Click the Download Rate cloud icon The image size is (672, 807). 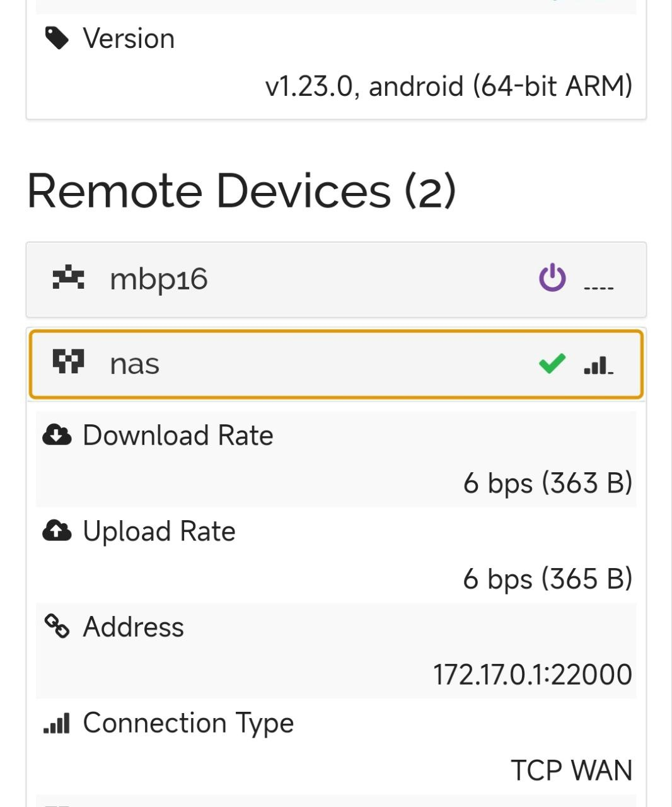(57, 434)
